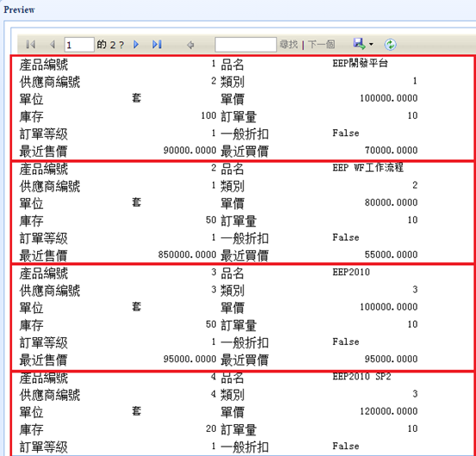
Task: Go to the previous report page
Action: point(53,44)
